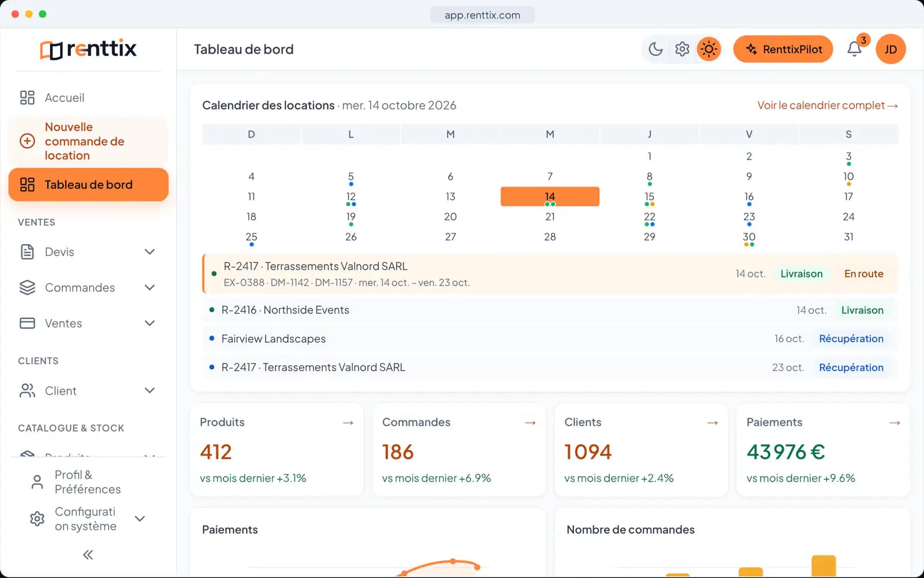The image size is (924, 578).
Task: Open R-2417 Terrassements Valnord SARL Livraison row
Action: tap(550, 274)
